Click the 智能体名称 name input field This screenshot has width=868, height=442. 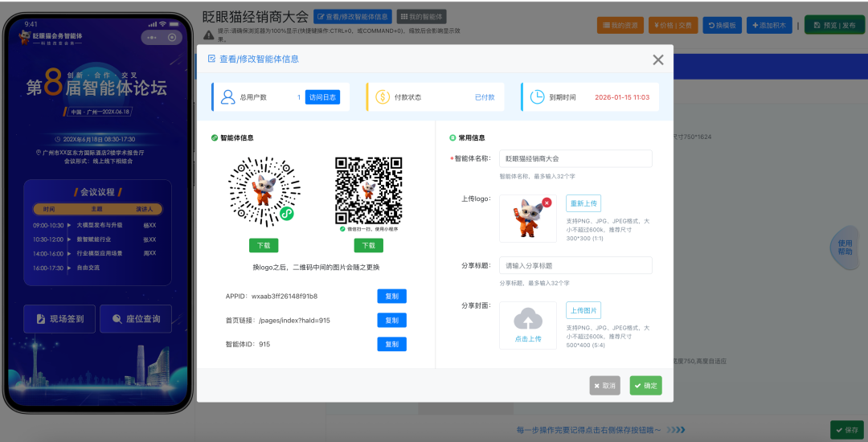click(575, 158)
